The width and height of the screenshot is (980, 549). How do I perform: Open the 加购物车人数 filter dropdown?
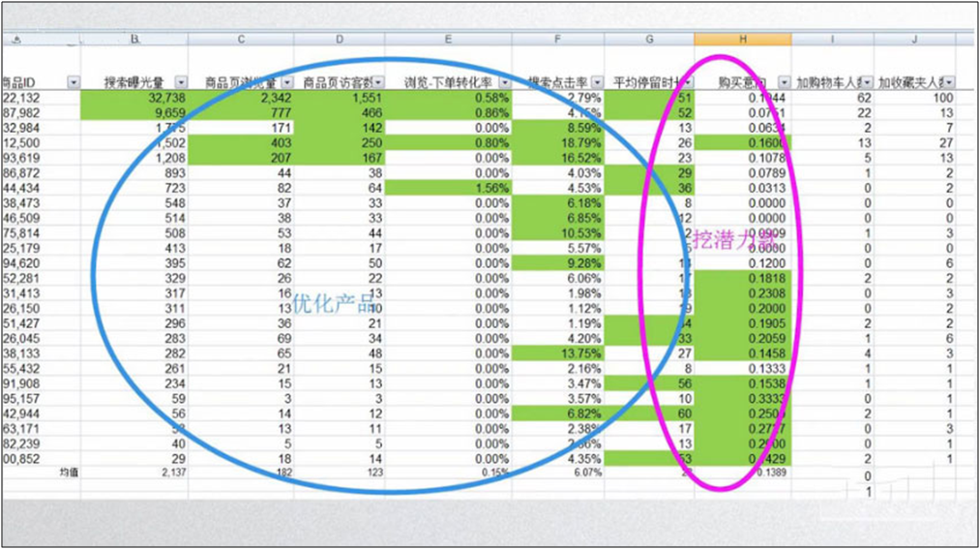[866, 82]
